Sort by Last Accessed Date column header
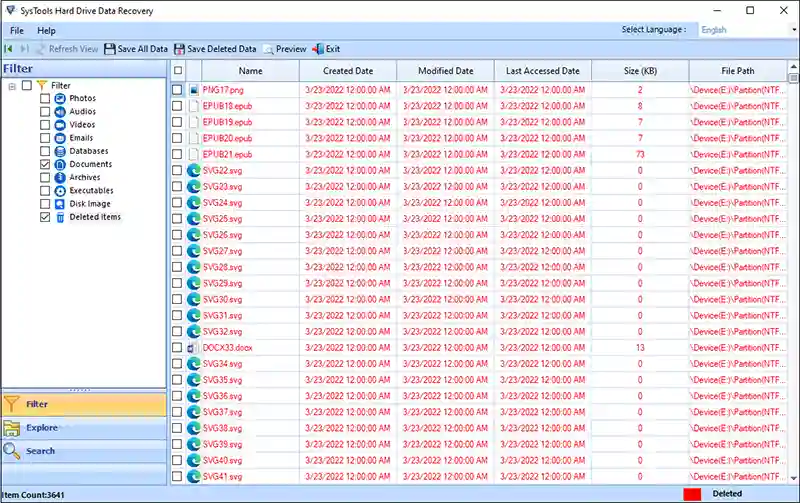The width and height of the screenshot is (800, 503). pyautogui.click(x=543, y=71)
